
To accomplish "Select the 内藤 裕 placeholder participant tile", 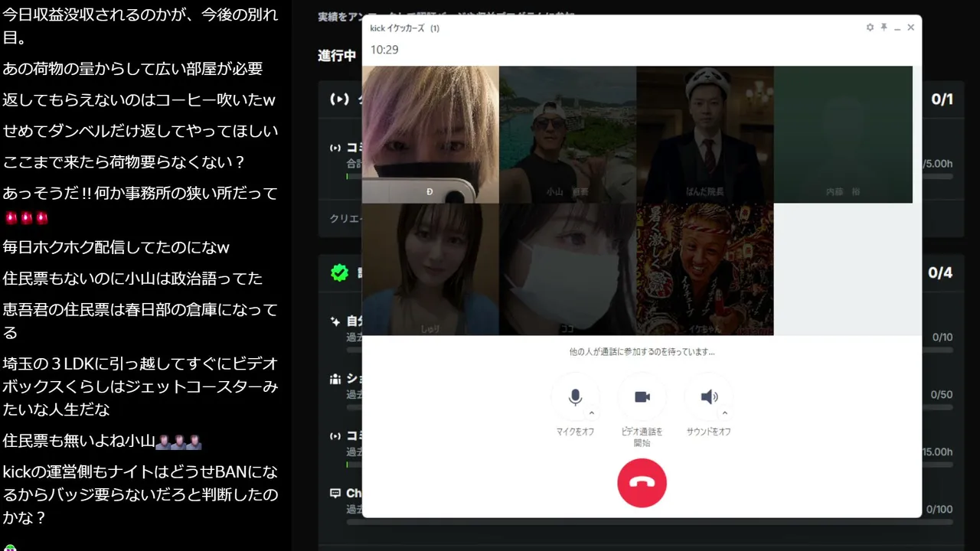I will (843, 135).
